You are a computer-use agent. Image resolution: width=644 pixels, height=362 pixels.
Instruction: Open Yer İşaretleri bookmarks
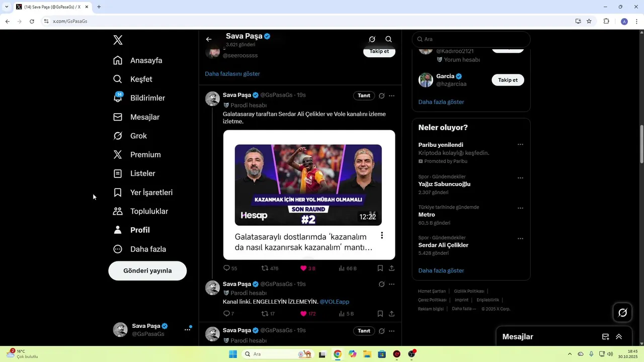click(143, 193)
